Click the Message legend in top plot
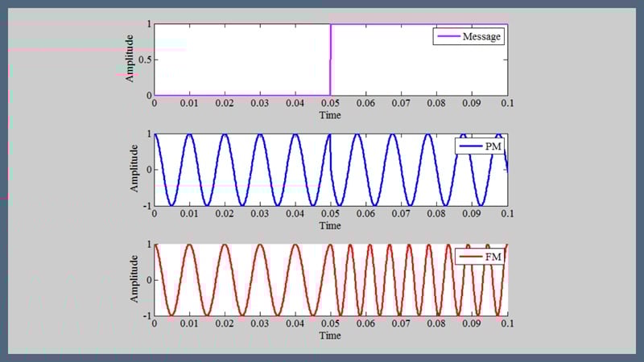The image size is (644, 362). click(469, 37)
